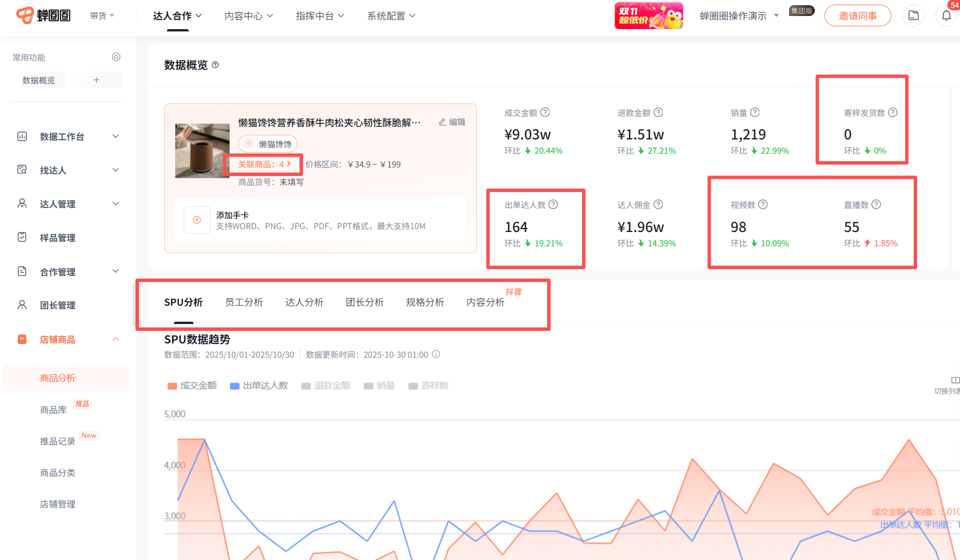Enable the 退款金额 legend series

(326, 386)
